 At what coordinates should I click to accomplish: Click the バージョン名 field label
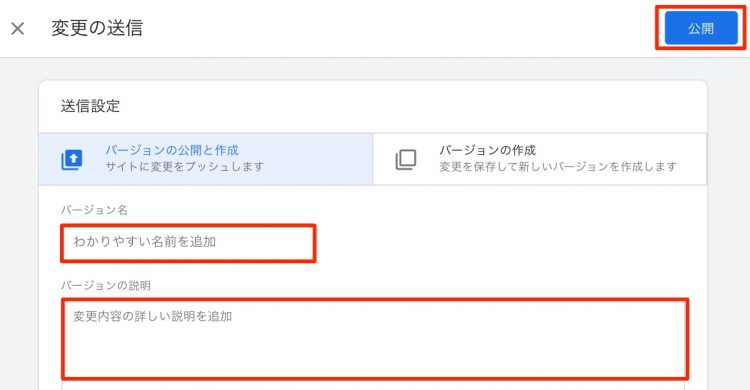tap(94, 210)
